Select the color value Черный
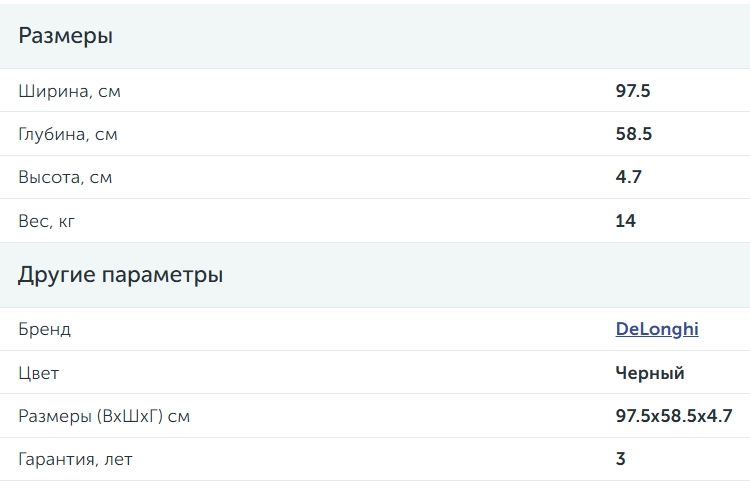 point(650,373)
